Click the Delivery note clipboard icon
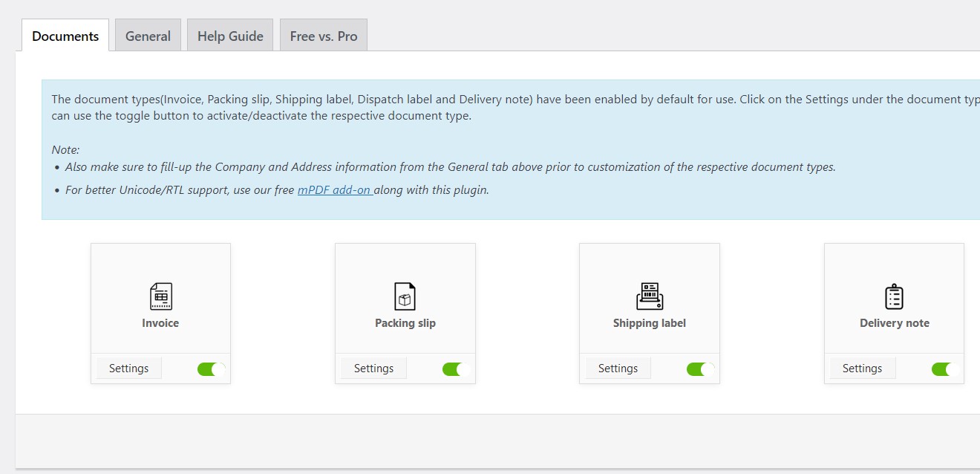This screenshot has height=474, width=980. (x=894, y=296)
